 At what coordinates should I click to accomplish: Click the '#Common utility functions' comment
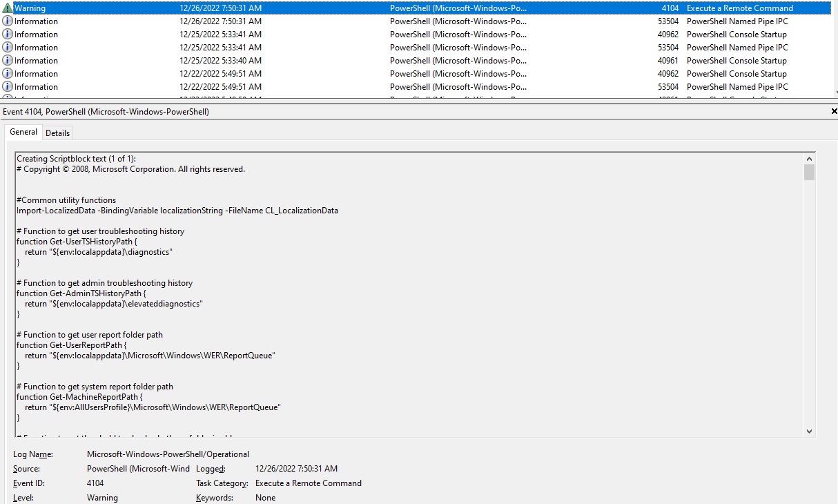tap(66, 200)
